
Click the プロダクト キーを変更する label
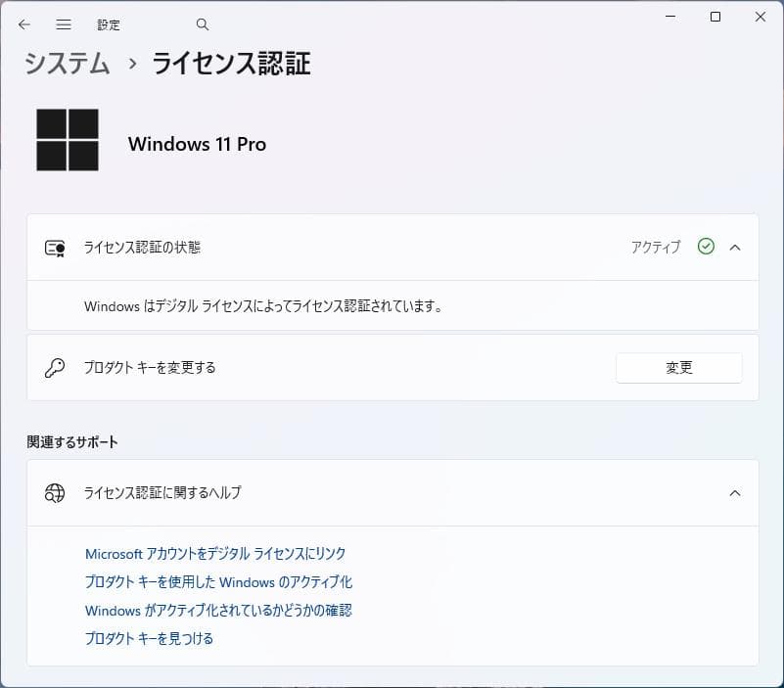tap(150, 368)
